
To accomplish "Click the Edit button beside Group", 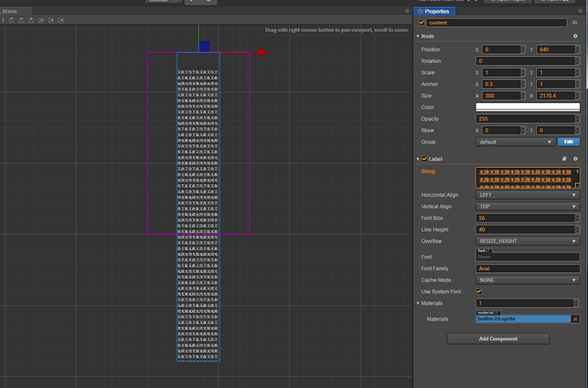I will click(567, 142).
